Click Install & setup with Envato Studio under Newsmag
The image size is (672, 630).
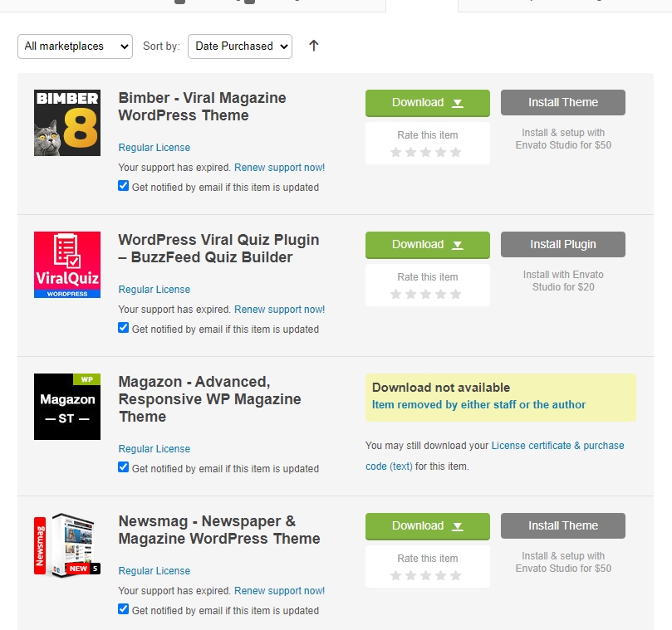pos(563,562)
